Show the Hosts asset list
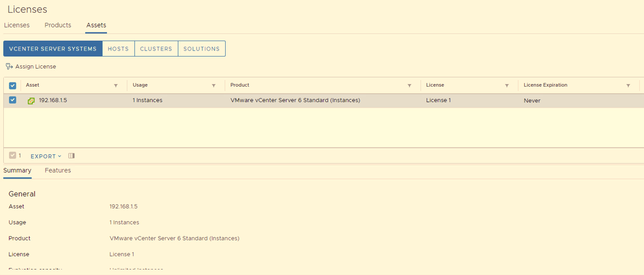The width and height of the screenshot is (644, 275). click(x=118, y=48)
